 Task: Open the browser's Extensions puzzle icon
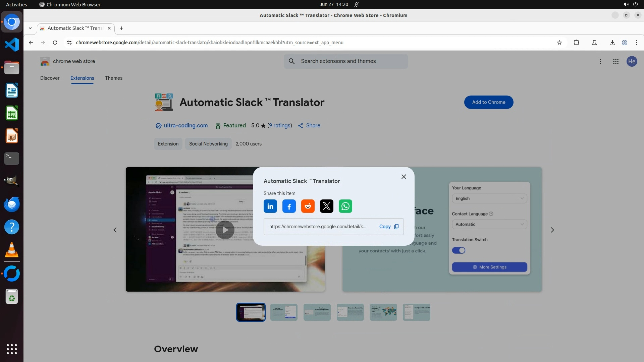point(576,43)
